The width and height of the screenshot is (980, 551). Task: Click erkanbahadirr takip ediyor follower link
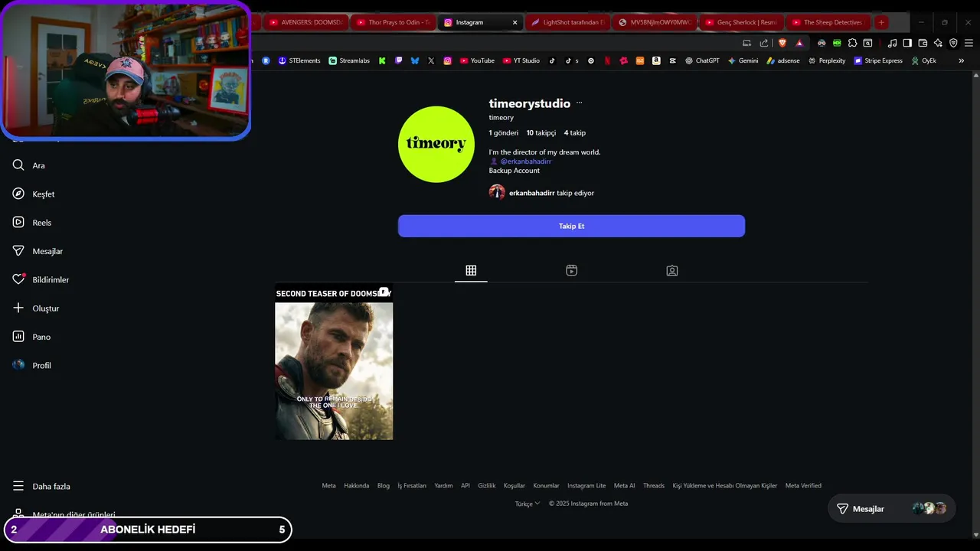coord(541,193)
